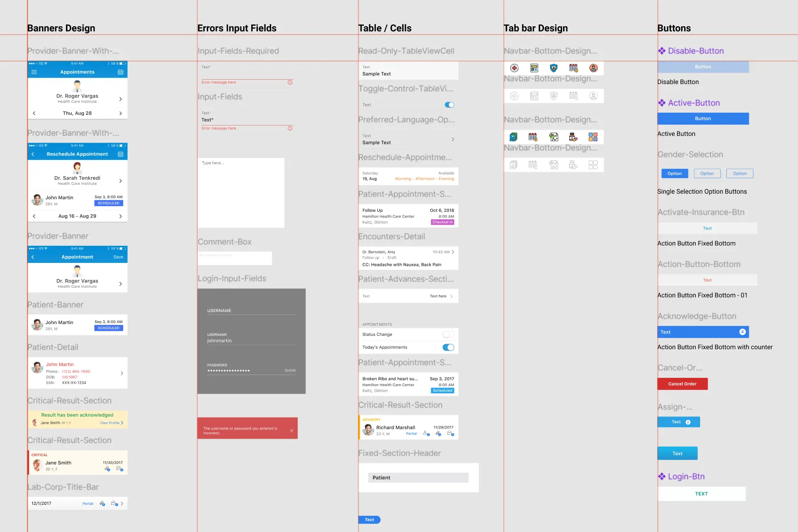Dismiss the incorrect username or password alert
The width and height of the screenshot is (798, 532).
point(291,431)
